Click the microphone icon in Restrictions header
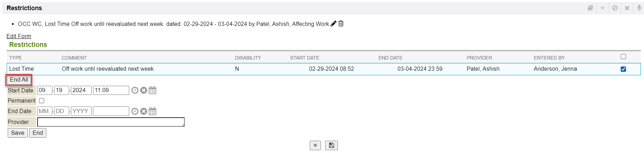This screenshot has width=644, height=153. (639, 8)
